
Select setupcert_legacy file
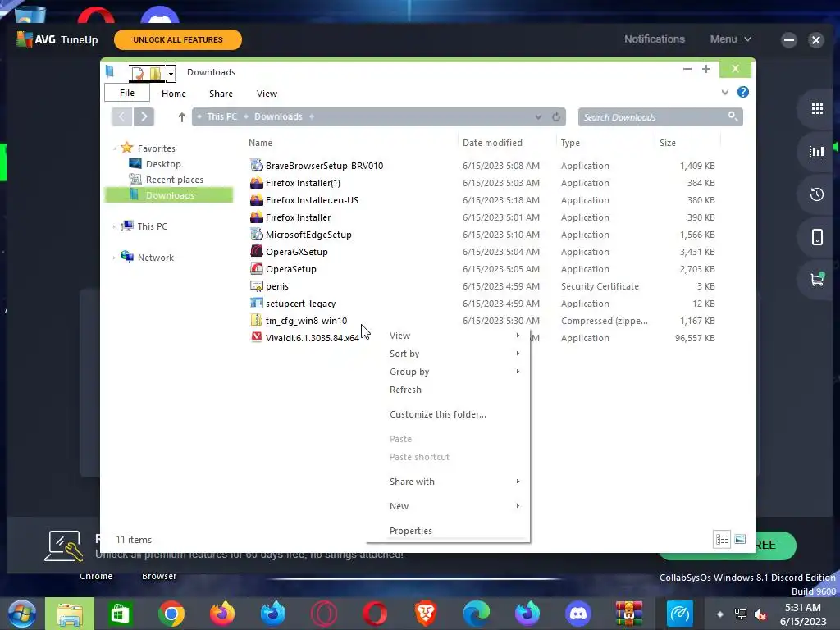coord(300,304)
